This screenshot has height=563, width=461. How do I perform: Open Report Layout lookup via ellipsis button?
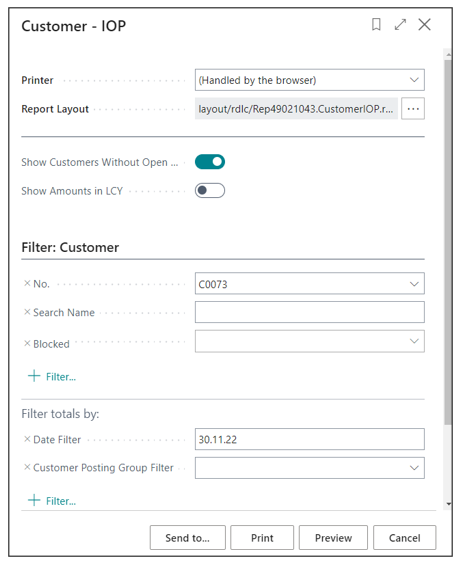pos(413,108)
